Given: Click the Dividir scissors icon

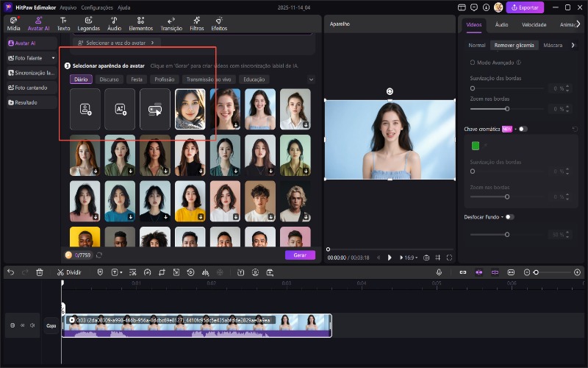Looking at the screenshot, I should click(x=61, y=272).
